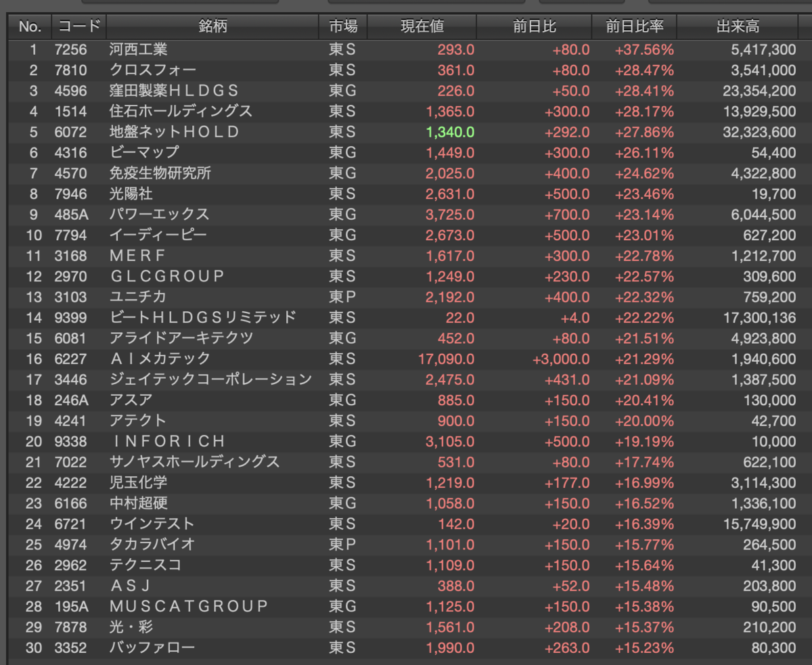Click the 17,090.0 price cell
Image resolution: width=812 pixels, height=665 pixels.
click(447, 359)
